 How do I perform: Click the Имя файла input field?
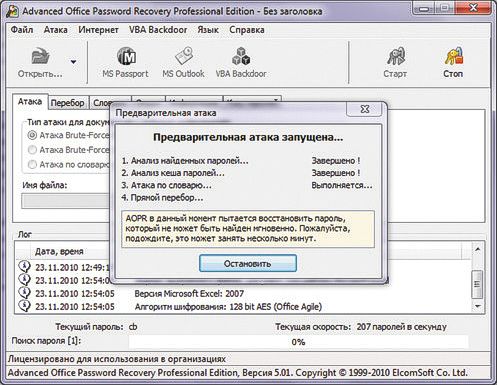coord(66,201)
